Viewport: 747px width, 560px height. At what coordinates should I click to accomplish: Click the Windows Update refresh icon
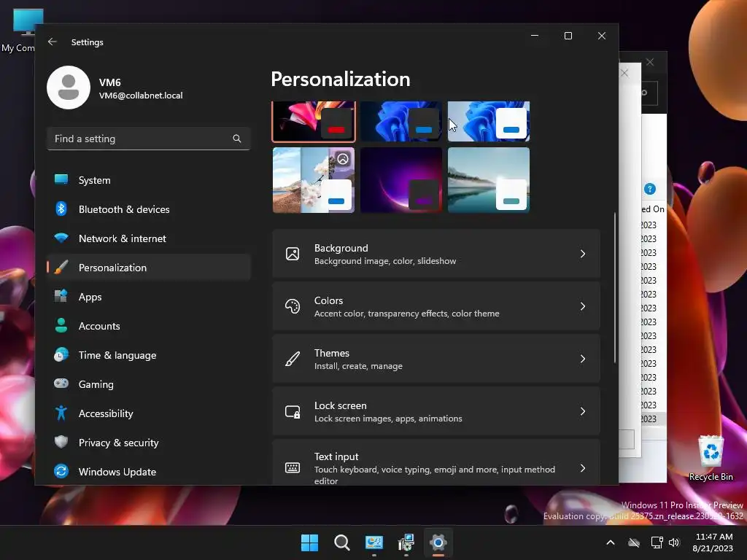point(61,471)
